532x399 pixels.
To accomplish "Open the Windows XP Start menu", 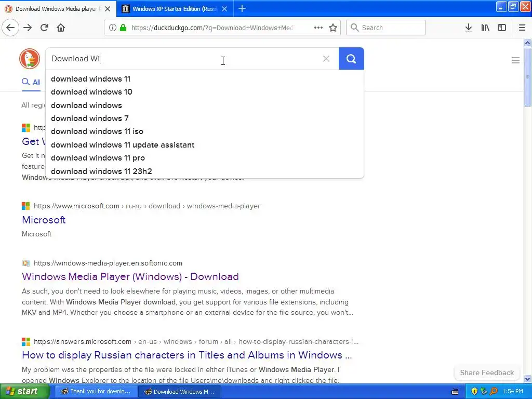I will click(x=24, y=392).
